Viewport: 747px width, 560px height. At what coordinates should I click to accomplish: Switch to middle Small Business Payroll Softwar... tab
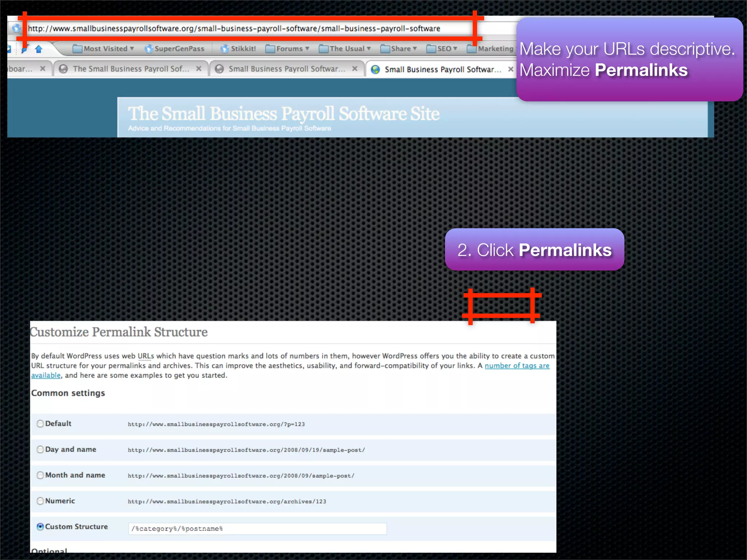click(x=287, y=69)
